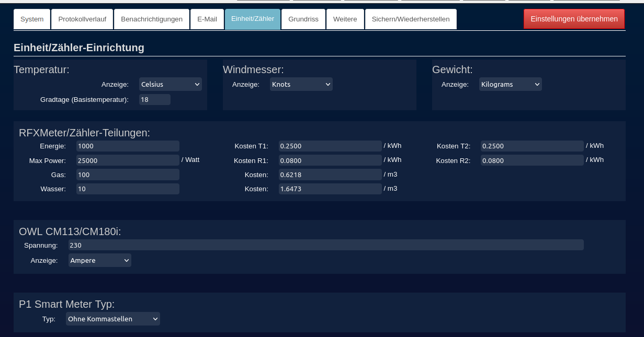
Task: Open the OWL Ampere display dropdown
Action: coord(100,260)
